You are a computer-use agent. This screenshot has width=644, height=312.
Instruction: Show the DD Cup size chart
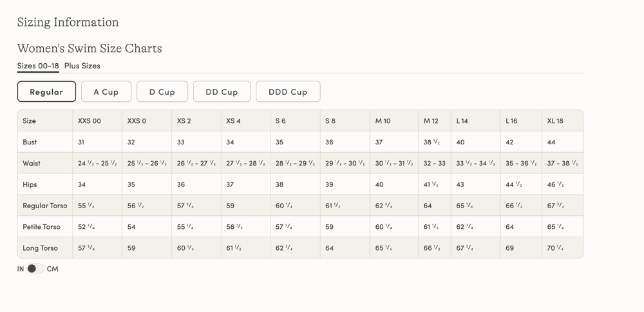(222, 92)
